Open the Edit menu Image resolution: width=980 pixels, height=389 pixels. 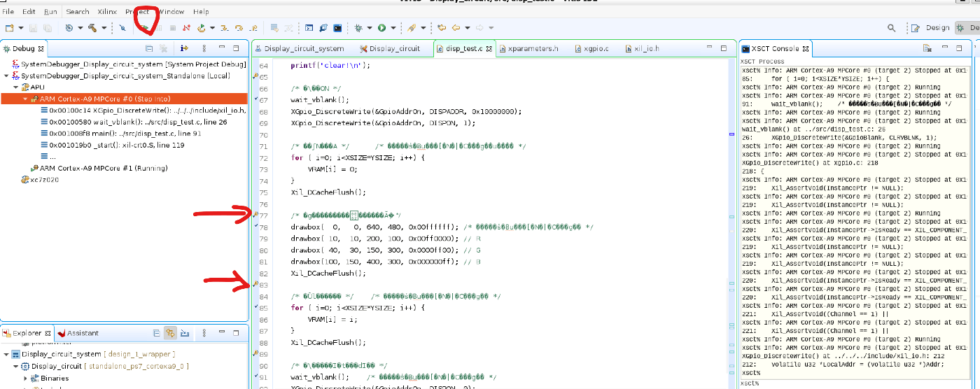coord(29,11)
